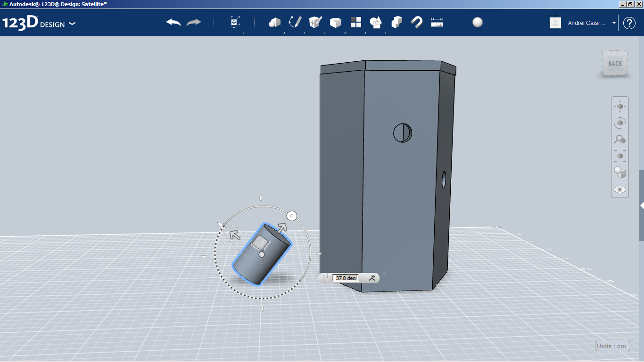644x362 pixels.
Task: Minimize the 123D Design window
Action: [622, 4]
